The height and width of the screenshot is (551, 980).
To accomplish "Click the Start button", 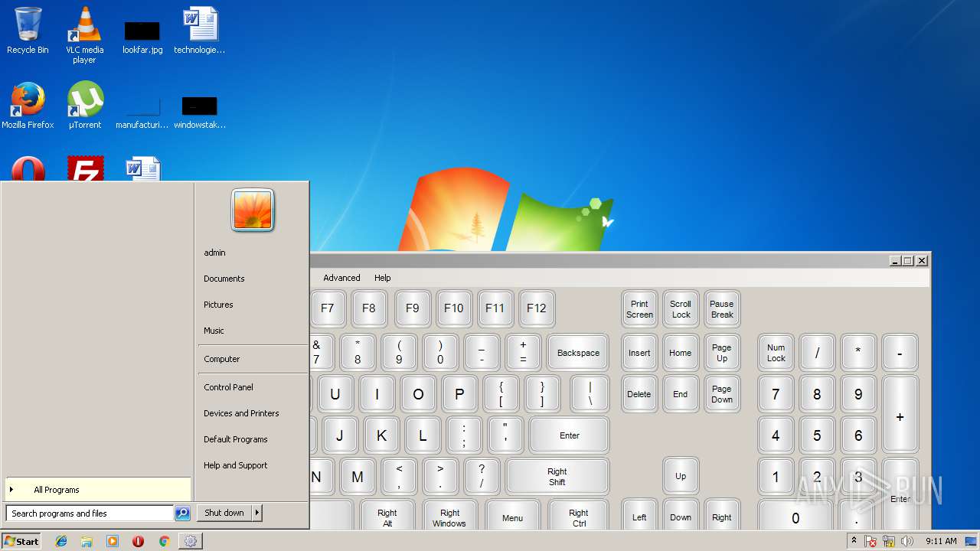I will point(21,541).
